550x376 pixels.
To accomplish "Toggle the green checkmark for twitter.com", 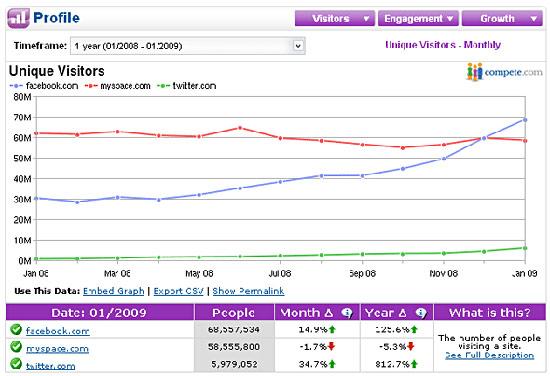I will pos(16,363).
